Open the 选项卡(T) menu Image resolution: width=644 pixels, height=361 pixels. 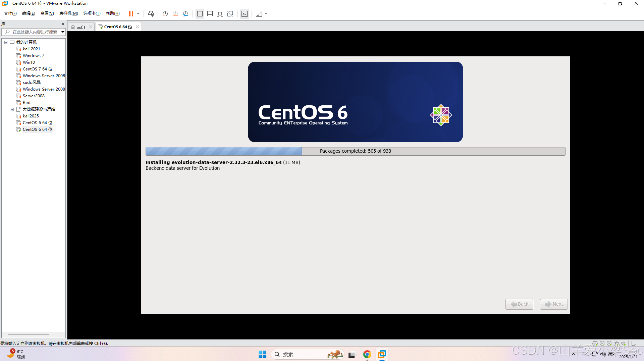[x=92, y=13]
